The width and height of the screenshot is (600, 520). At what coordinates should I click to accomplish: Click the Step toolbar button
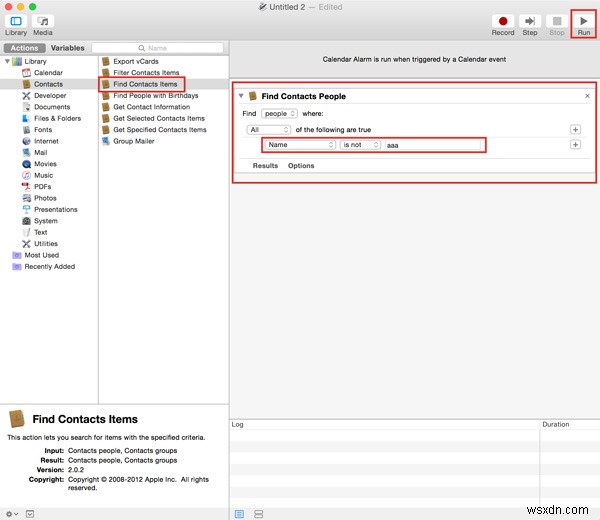pos(530,24)
